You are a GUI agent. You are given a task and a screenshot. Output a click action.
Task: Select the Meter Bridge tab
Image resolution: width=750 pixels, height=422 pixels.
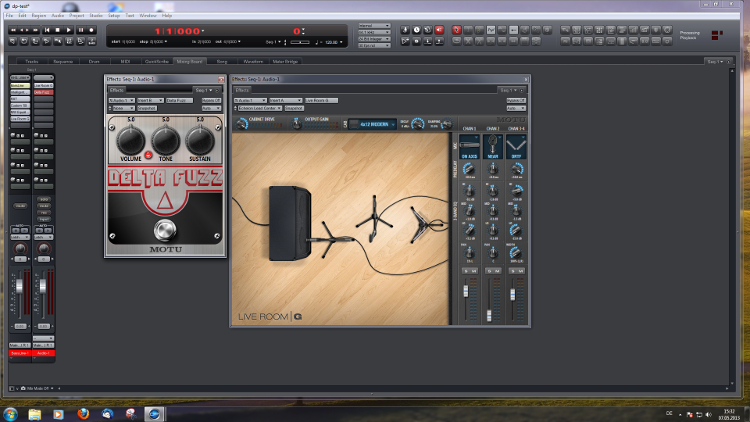[x=286, y=61]
